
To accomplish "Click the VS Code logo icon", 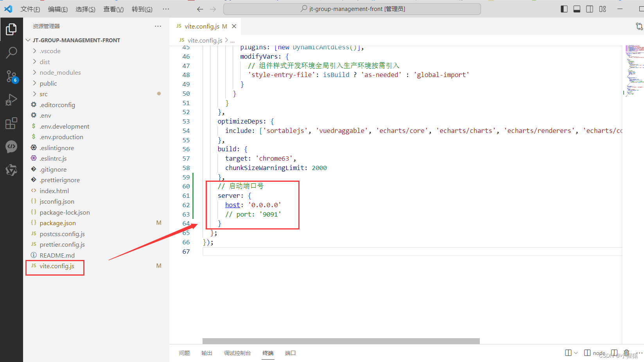I will [x=8, y=9].
